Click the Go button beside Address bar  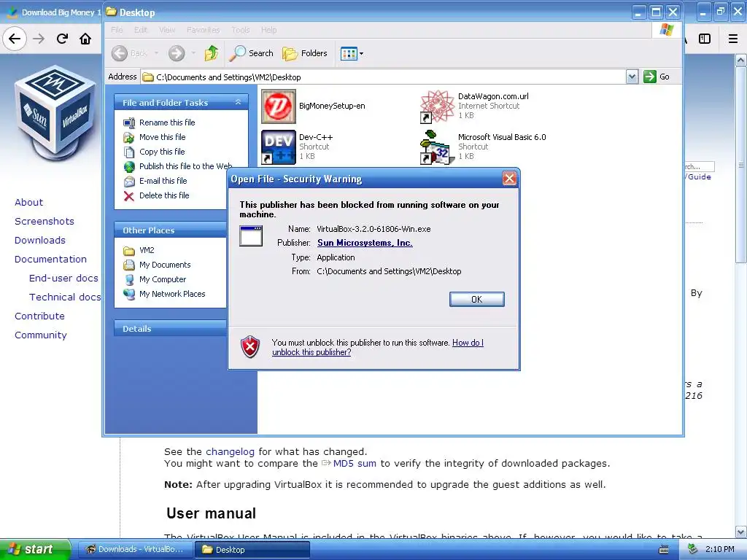657,77
